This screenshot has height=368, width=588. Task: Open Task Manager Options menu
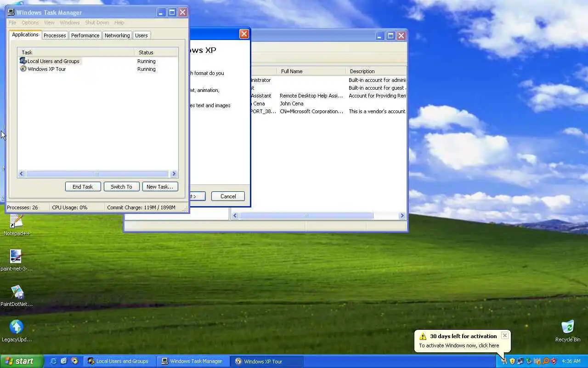coord(30,23)
